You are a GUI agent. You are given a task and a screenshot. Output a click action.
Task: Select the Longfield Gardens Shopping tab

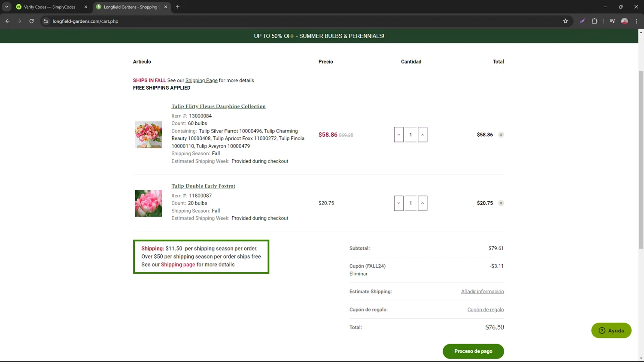(x=132, y=7)
